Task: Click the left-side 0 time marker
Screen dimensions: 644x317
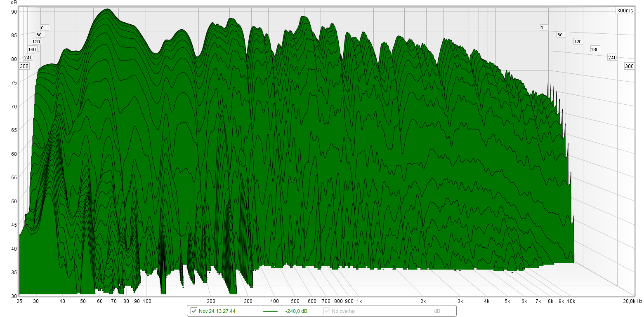Action: coord(42,28)
